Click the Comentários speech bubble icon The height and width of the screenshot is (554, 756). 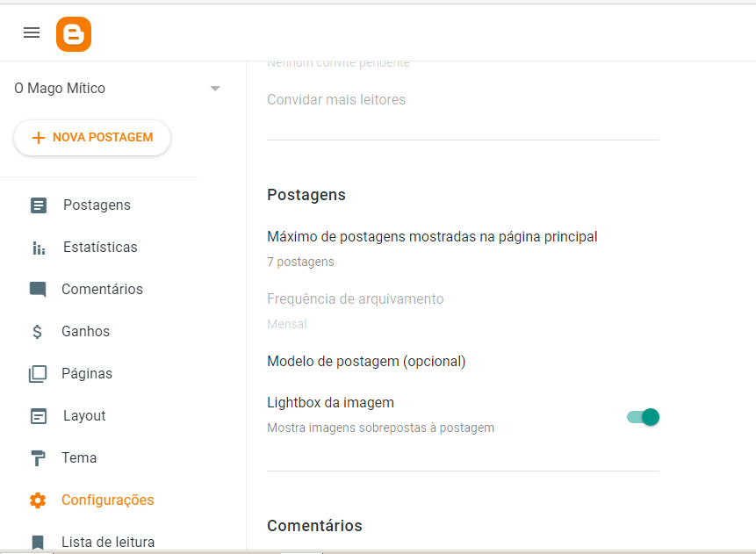coord(38,290)
